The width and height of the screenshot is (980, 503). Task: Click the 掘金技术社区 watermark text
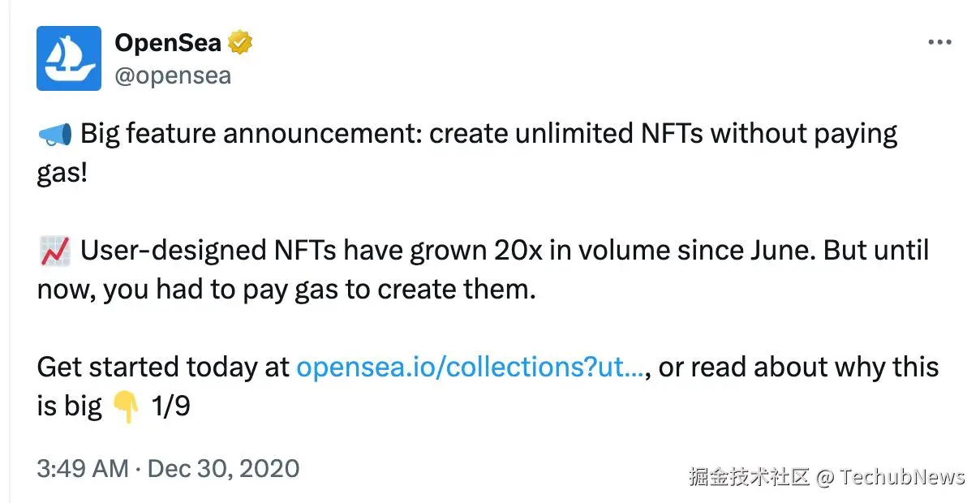pos(750,476)
